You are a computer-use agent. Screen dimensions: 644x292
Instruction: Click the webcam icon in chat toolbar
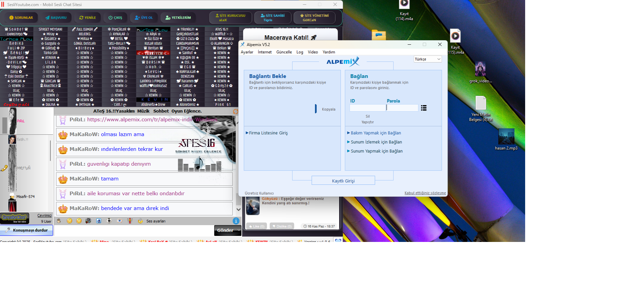pyautogui.click(x=109, y=221)
